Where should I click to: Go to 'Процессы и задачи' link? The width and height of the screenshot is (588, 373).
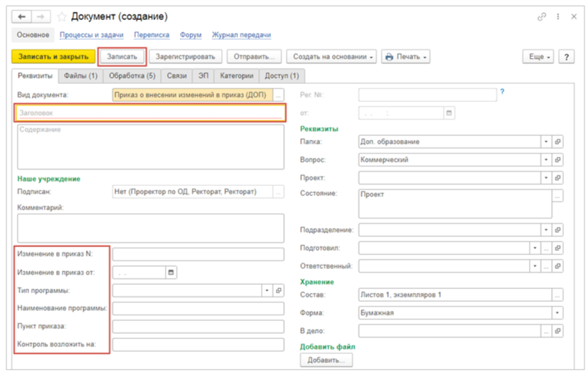[92, 35]
